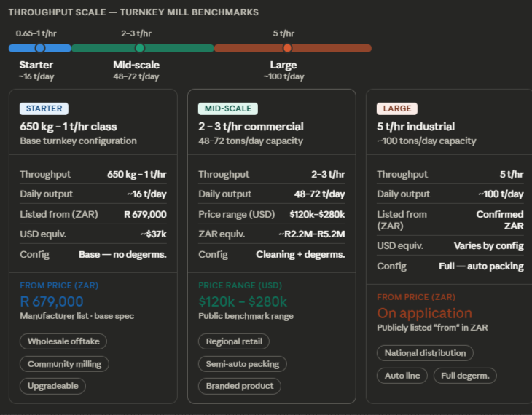Select the LARGE badge label
This screenshot has width=532, height=415.
click(x=396, y=108)
